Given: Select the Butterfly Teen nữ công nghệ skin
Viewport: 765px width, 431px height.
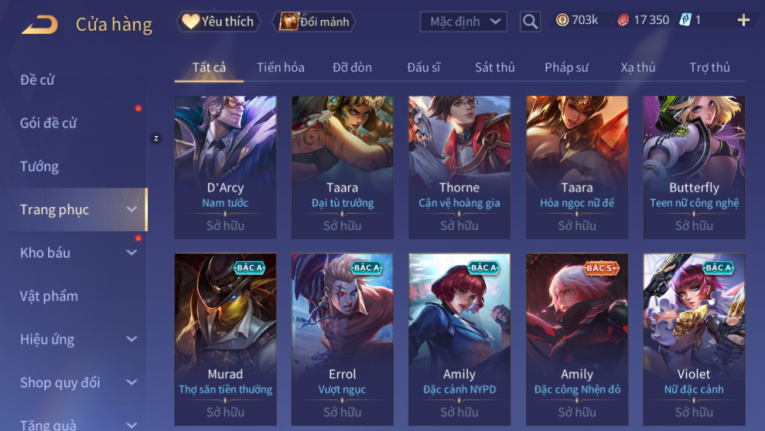Looking at the screenshot, I should point(694,167).
